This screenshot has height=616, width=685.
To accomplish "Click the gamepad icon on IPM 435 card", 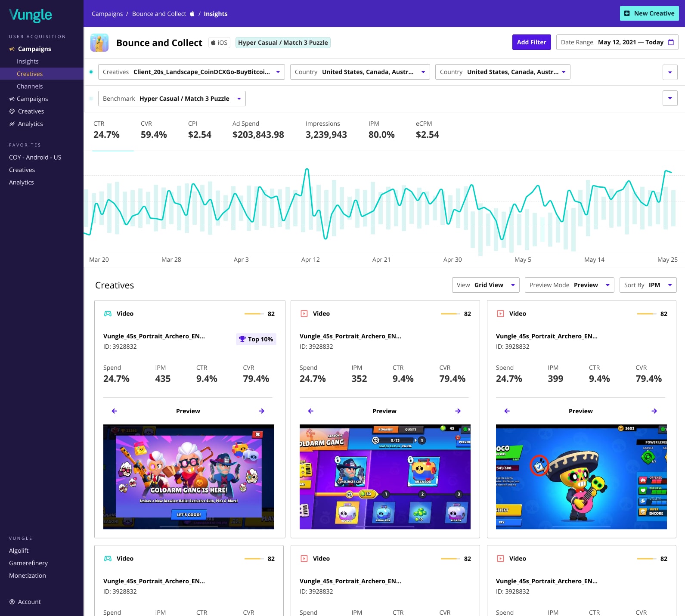I will 108,314.
